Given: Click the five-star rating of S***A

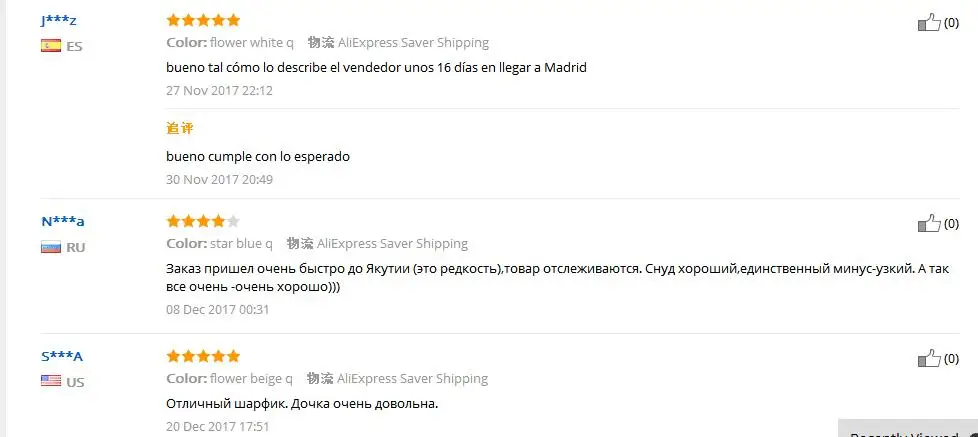Looking at the screenshot, I should pyautogui.click(x=203, y=357).
